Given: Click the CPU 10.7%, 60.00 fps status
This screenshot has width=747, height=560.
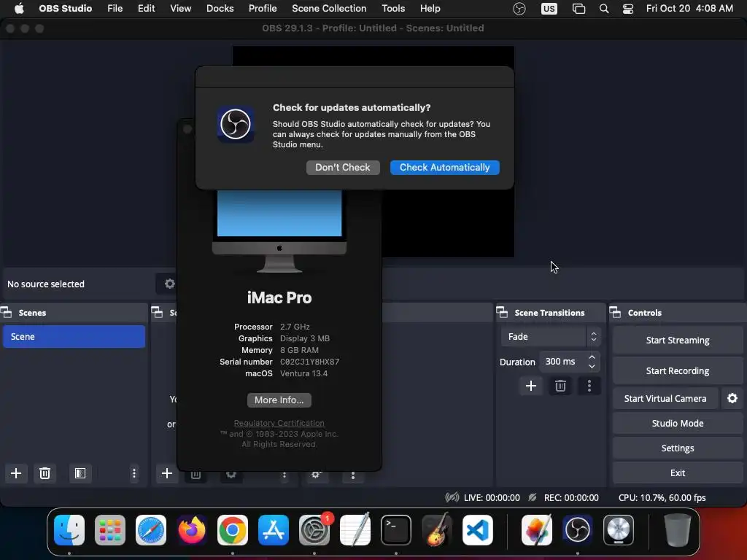Looking at the screenshot, I should point(662,497).
